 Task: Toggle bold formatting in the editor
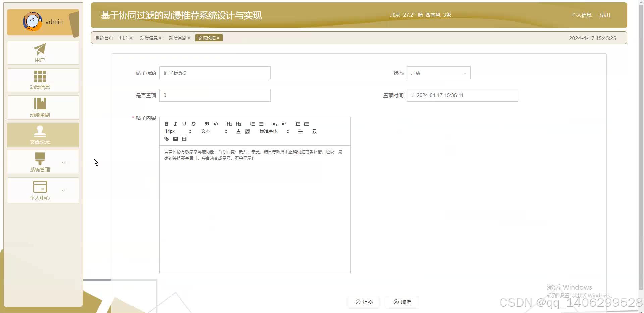166,124
